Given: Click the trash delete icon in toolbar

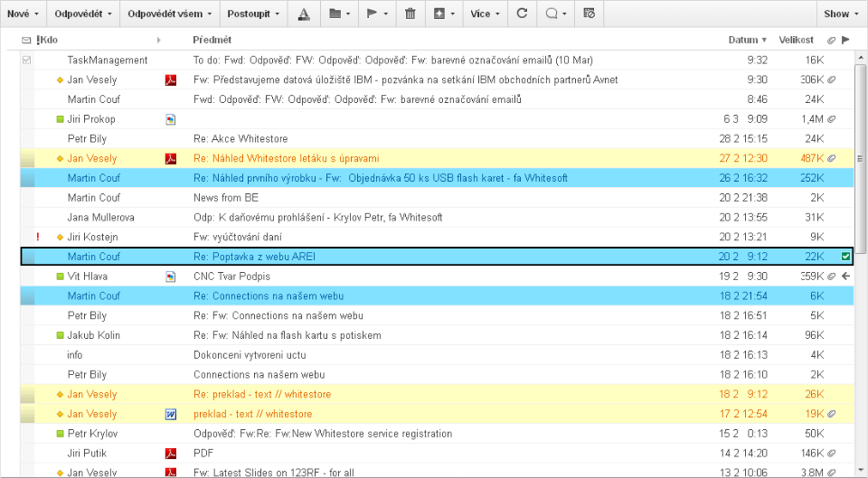Looking at the screenshot, I should click(410, 14).
